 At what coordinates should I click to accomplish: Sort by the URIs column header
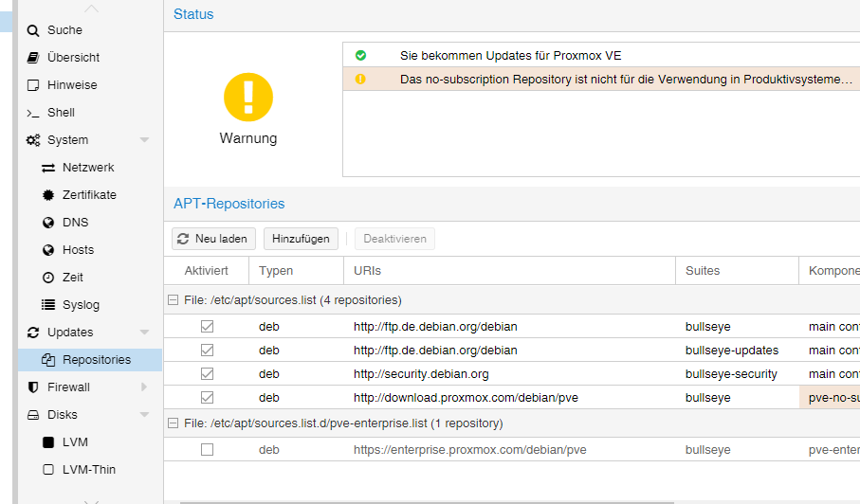click(x=509, y=271)
